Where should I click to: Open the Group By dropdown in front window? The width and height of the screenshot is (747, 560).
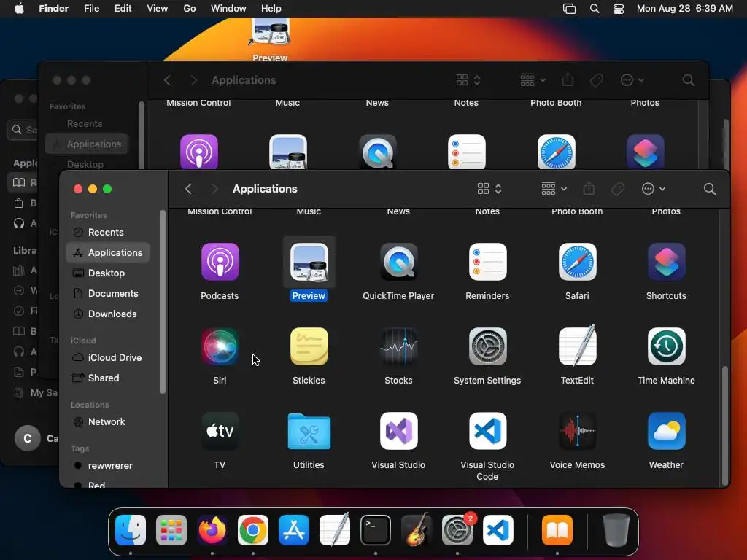click(554, 189)
